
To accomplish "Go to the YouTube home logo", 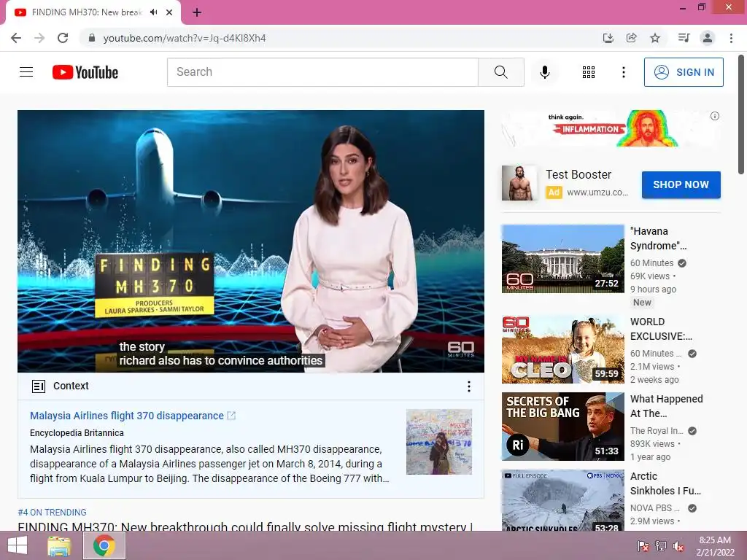I will tap(85, 72).
